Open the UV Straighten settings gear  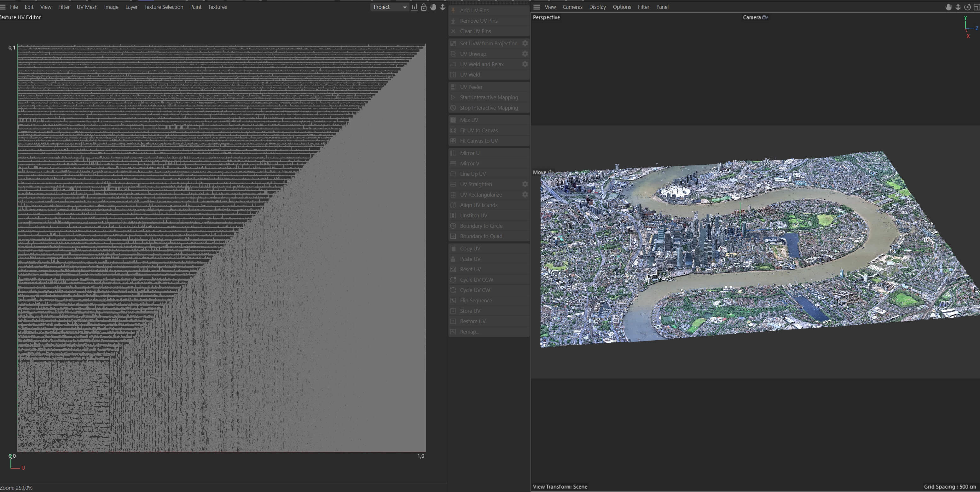(525, 184)
